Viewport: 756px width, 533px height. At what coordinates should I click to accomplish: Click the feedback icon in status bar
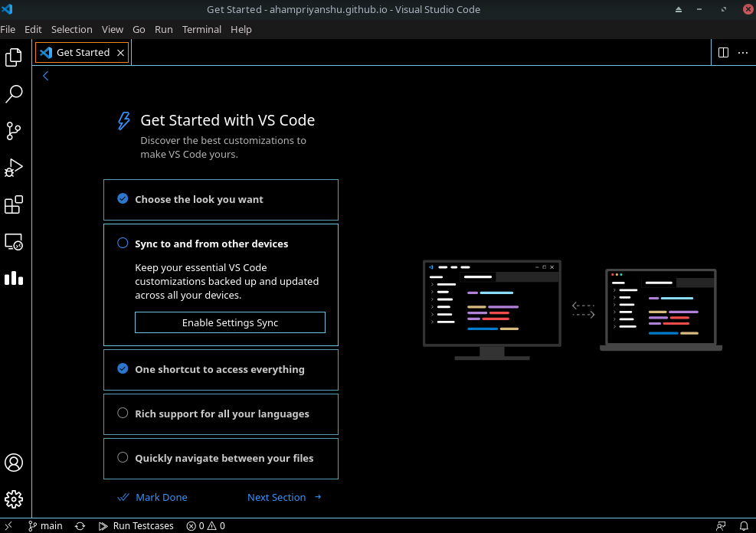[721, 526]
